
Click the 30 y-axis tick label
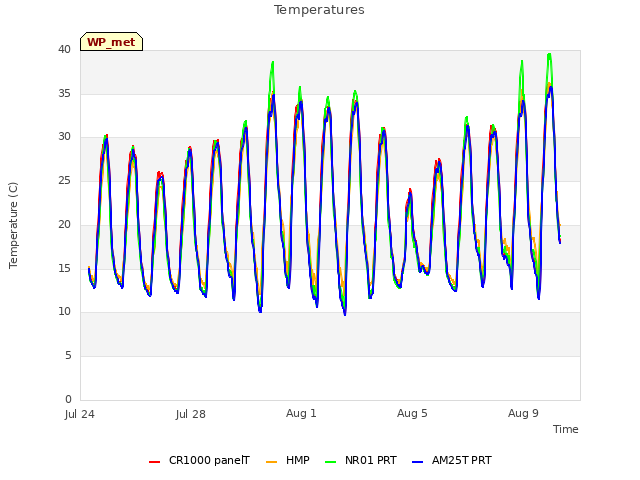click(64, 137)
